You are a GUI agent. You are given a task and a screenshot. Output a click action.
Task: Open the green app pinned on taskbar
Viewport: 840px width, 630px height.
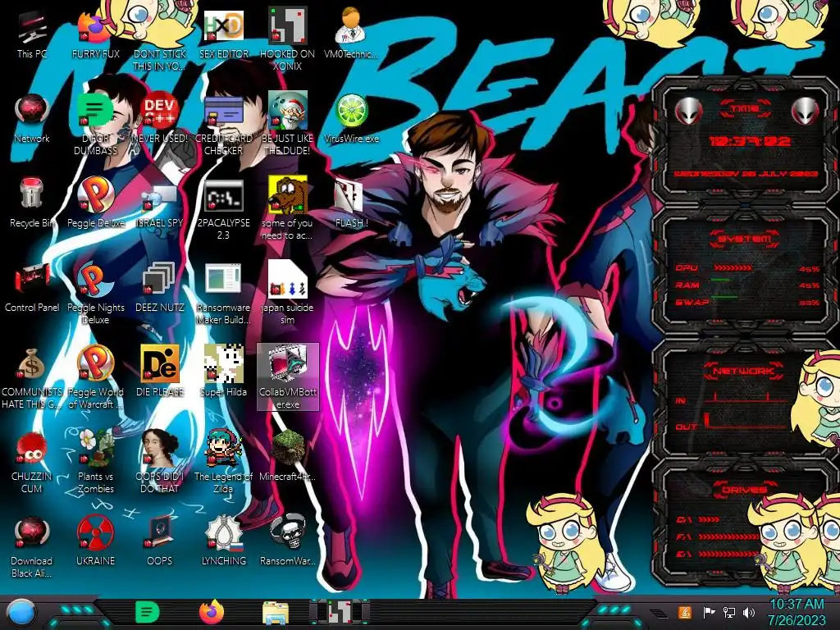147,612
